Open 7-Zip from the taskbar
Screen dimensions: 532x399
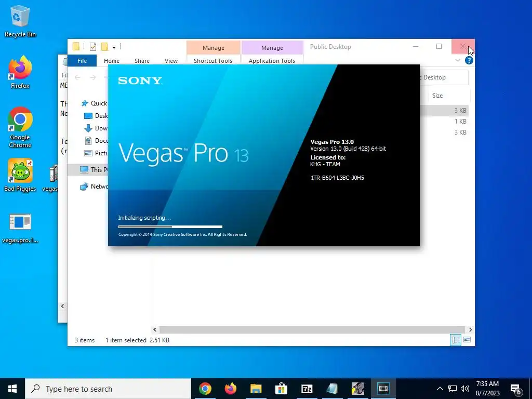[x=307, y=389]
